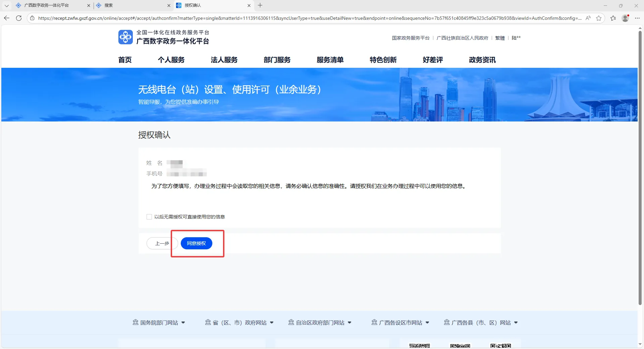Click the back arrow in the browser
This screenshot has width=644, height=349.
6,18
